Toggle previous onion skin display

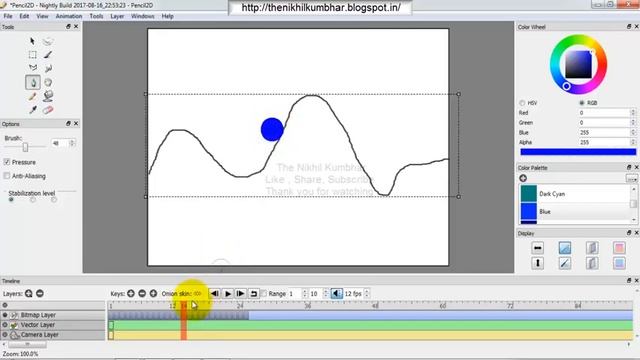[x=592, y=248]
